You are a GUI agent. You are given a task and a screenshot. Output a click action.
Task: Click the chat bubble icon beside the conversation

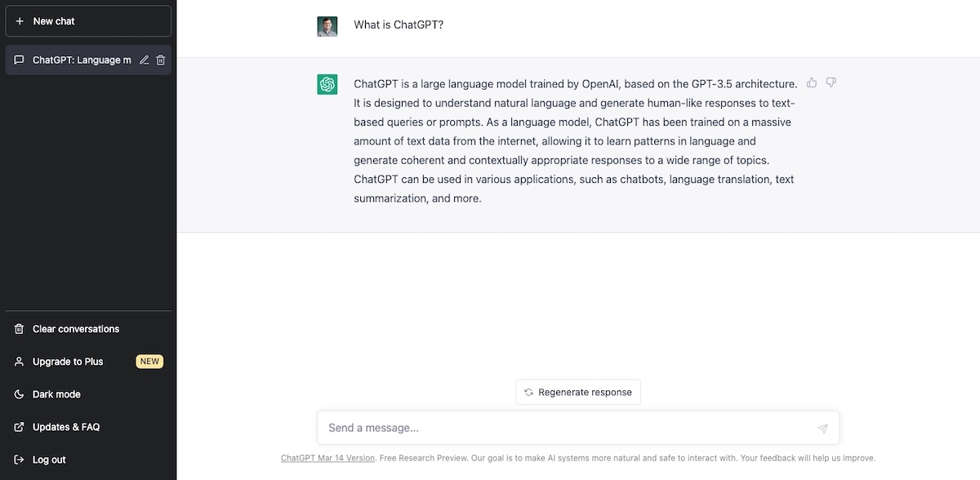point(18,60)
